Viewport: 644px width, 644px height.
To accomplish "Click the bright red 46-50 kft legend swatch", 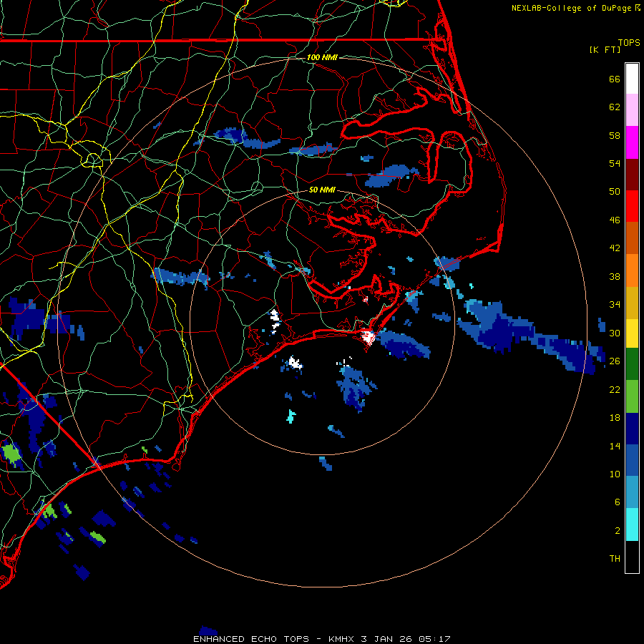I will tap(632, 206).
